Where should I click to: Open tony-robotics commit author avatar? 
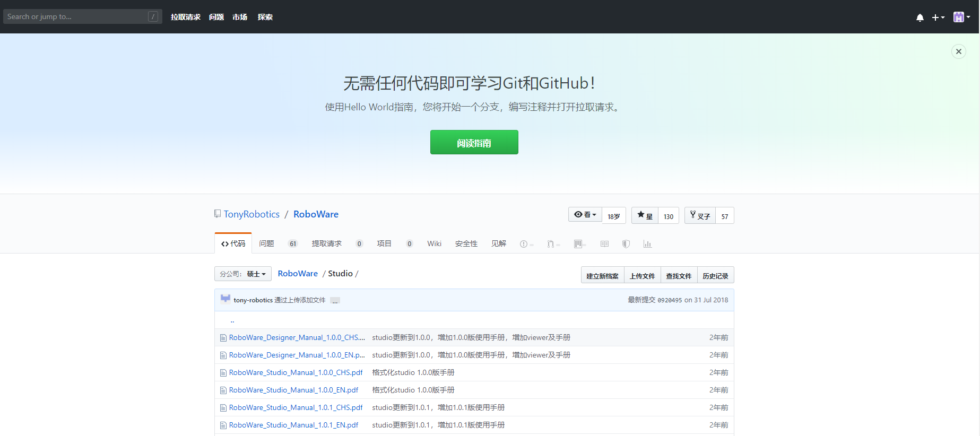point(226,299)
